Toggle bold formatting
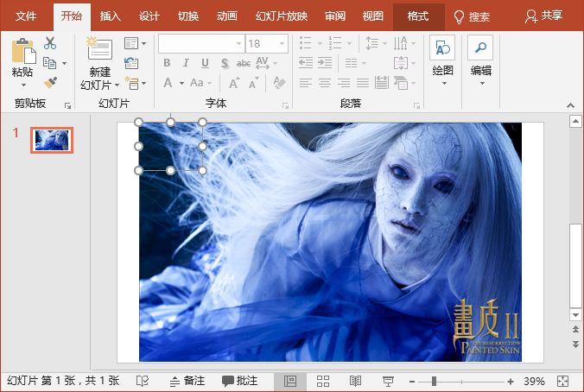This screenshot has height=392, width=584. point(167,63)
